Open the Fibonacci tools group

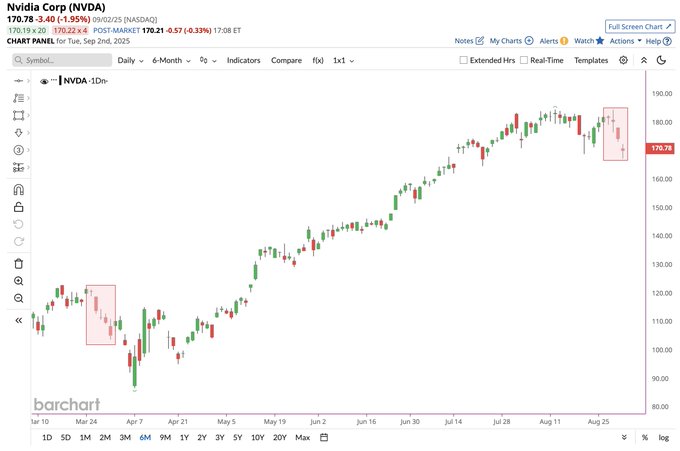[x=18, y=98]
